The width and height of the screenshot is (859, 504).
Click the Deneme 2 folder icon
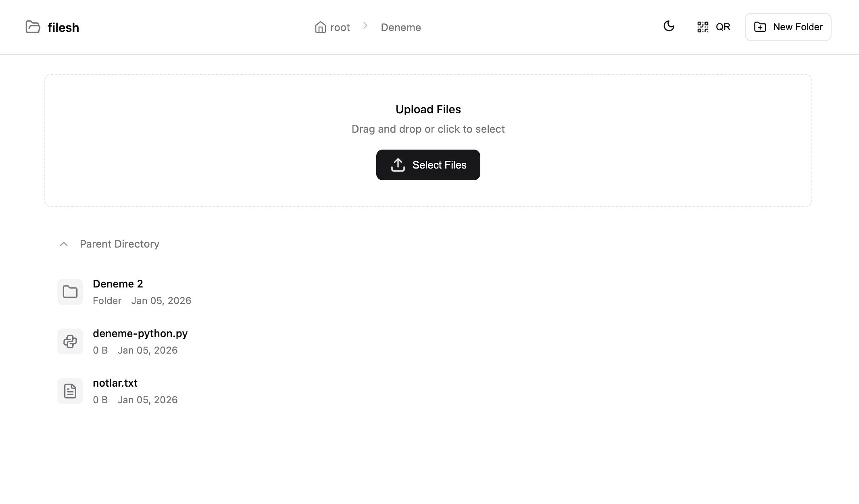70,292
